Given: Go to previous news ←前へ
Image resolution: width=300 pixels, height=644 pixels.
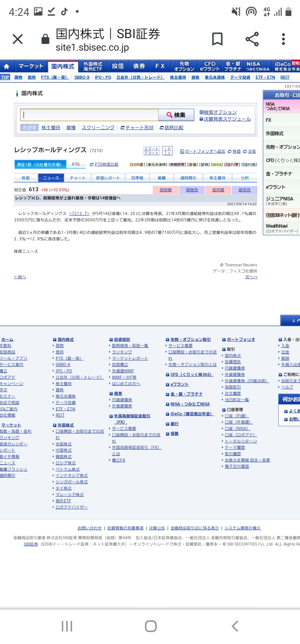Looking at the screenshot, I should point(20,277).
